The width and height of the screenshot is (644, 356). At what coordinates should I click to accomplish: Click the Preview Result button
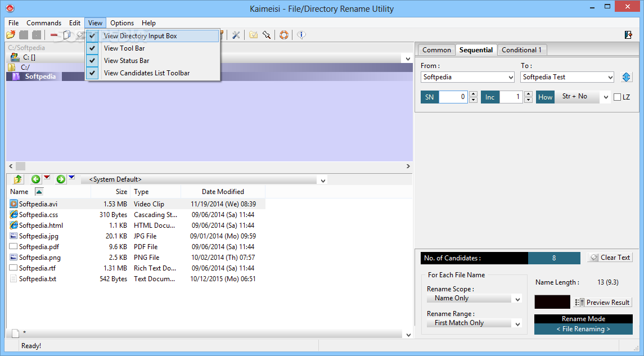pyautogui.click(x=603, y=302)
